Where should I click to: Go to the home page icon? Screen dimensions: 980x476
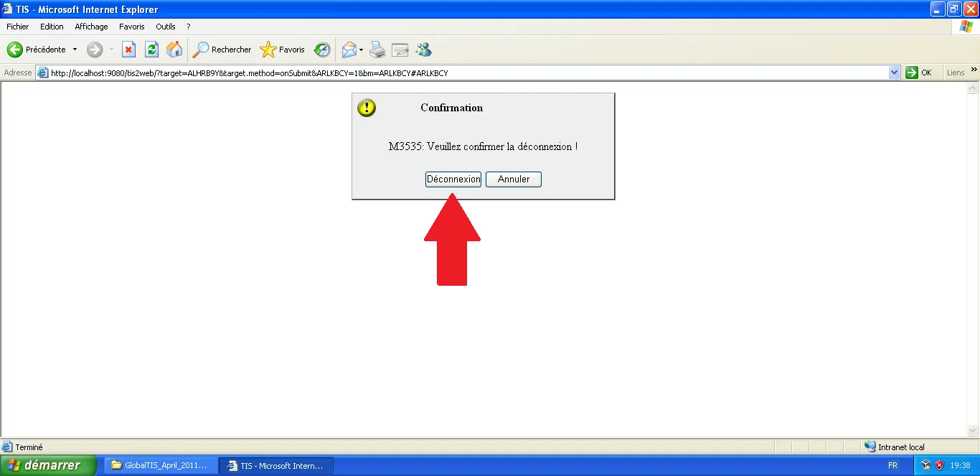(174, 49)
